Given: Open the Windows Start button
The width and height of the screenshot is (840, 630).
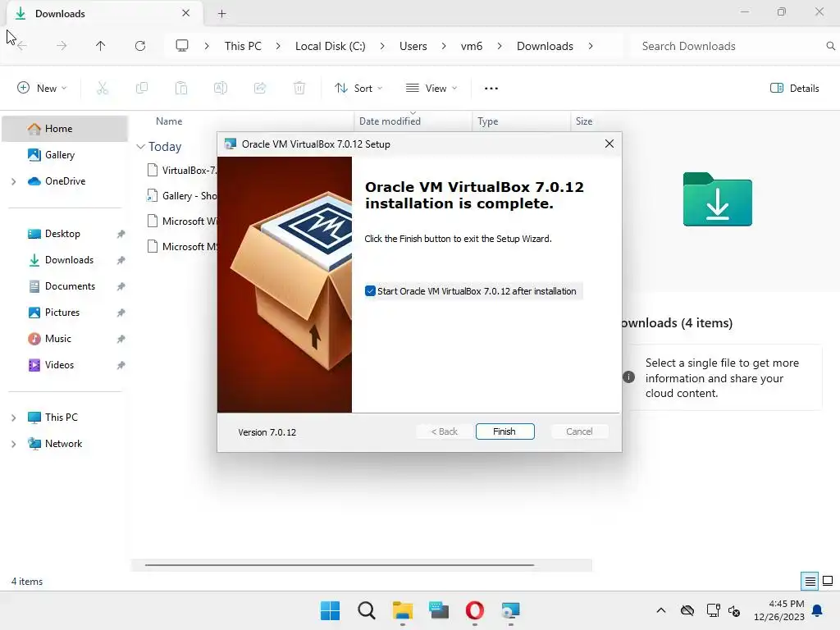Looking at the screenshot, I should [330, 610].
